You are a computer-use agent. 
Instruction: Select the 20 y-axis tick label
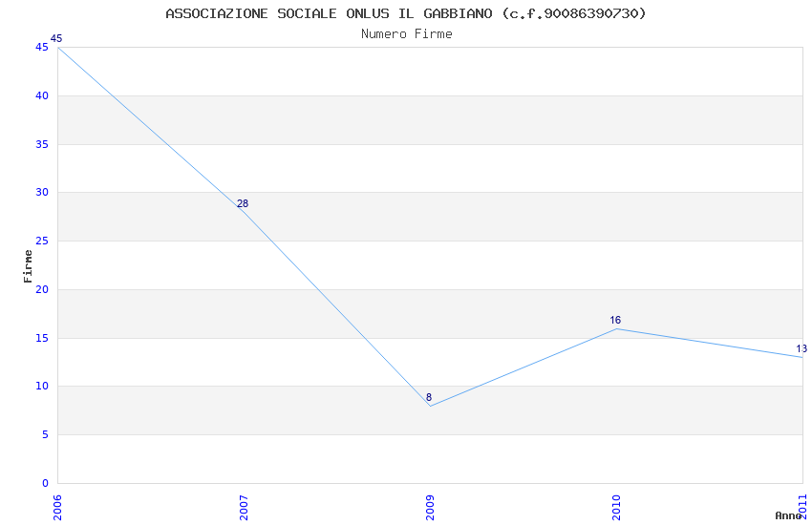[42, 289]
